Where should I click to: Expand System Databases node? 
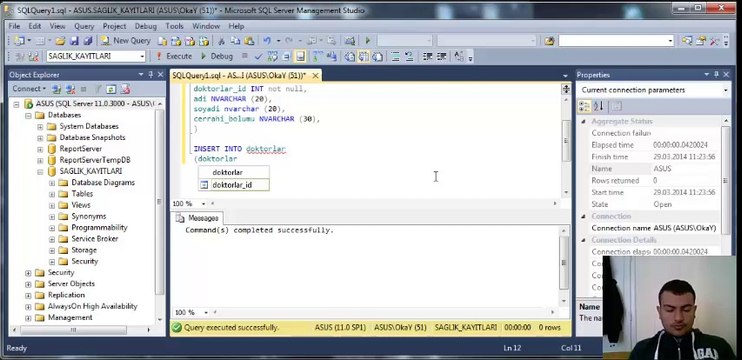coord(40,126)
